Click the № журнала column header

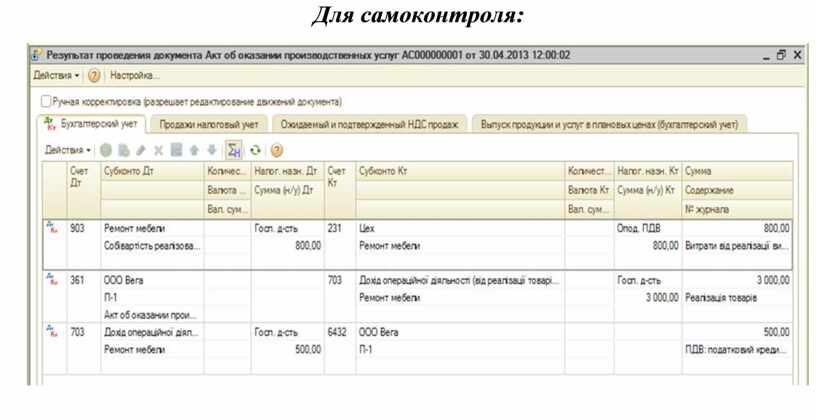coord(737,209)
